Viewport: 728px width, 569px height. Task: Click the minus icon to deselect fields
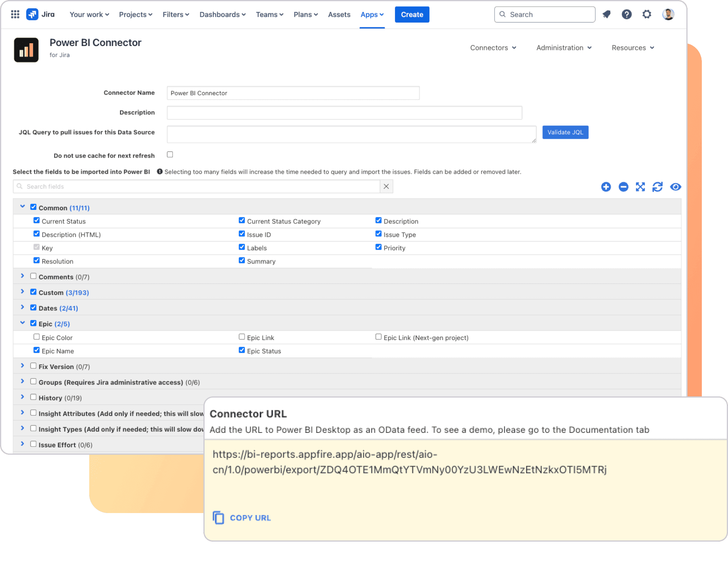coord(623,187)
